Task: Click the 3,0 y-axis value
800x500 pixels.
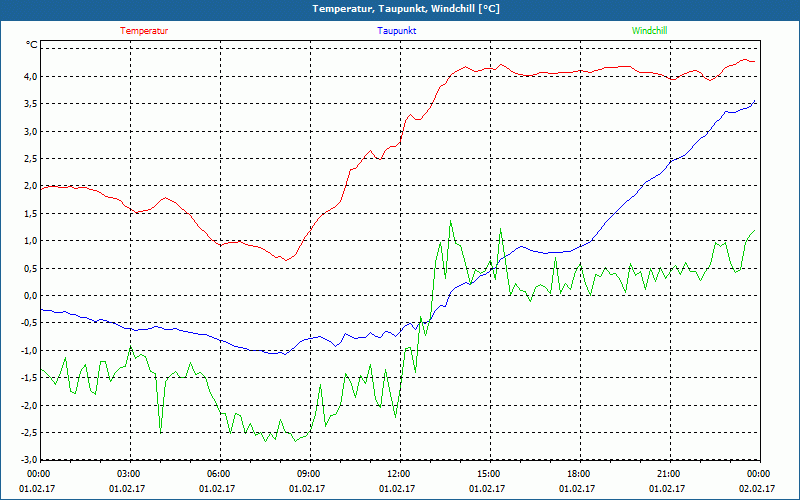Action: [x=31, y=132]
